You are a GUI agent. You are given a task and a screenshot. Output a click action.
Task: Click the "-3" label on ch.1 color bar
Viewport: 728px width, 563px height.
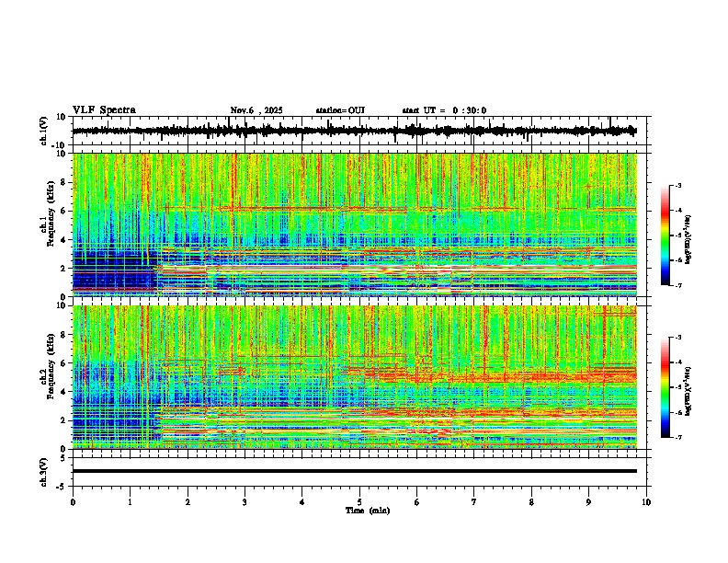[677, 185]
